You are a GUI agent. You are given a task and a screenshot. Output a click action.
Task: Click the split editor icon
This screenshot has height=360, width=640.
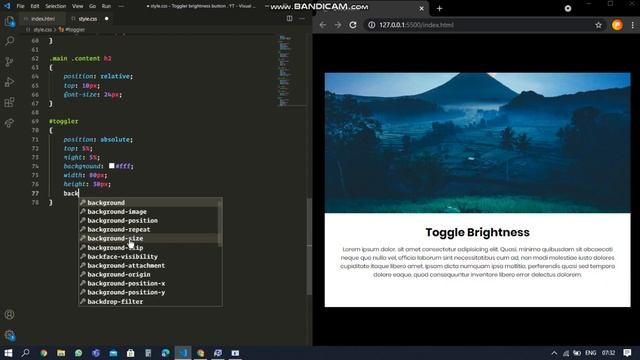coord(289,18)
